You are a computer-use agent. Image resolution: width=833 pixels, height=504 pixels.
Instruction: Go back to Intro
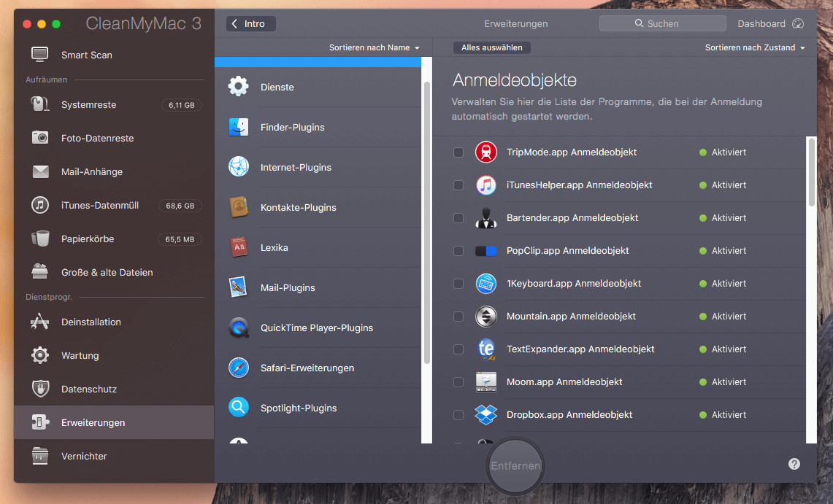click(x=250, y=23)
